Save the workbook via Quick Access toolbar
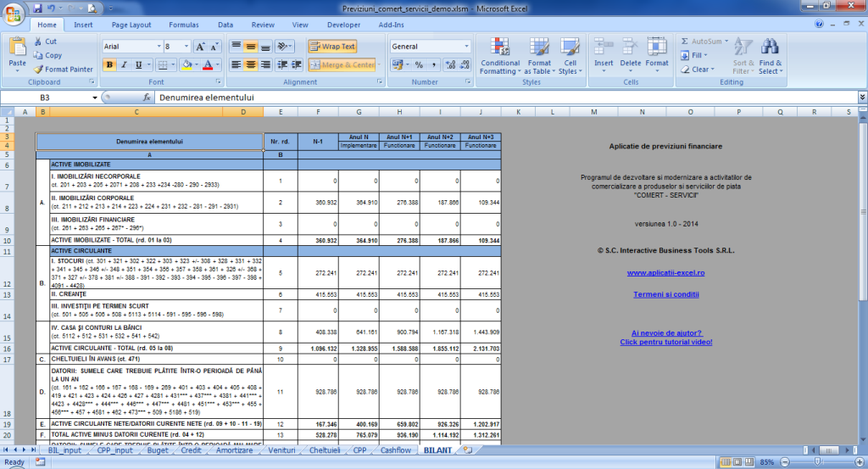The image size is (868, 469). click(37, 8)
